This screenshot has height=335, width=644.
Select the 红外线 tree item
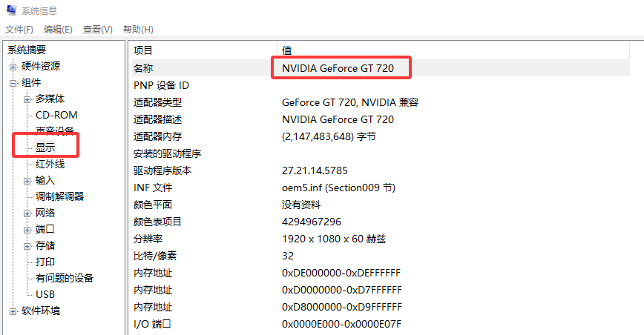50,164
